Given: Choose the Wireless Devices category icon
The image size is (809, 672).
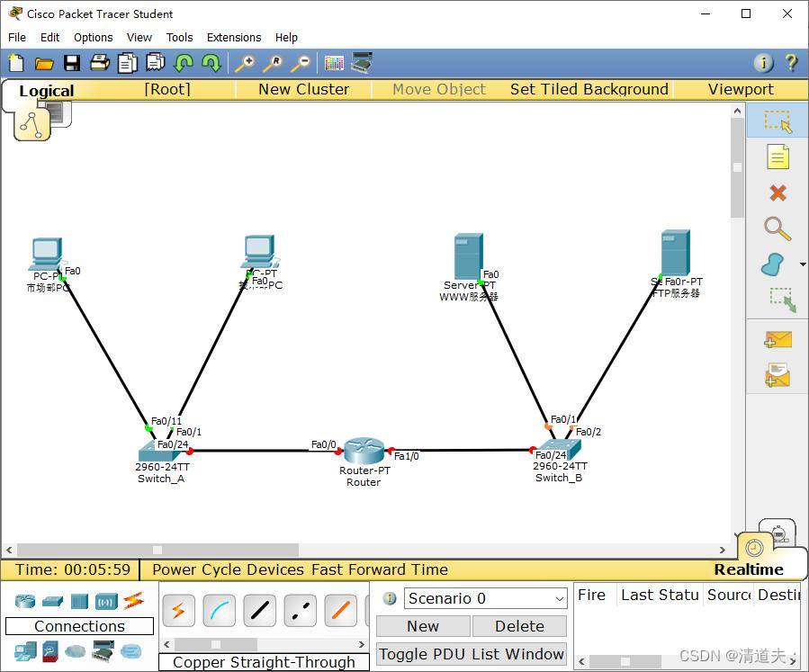Looking at the screenshot, I should [106, 601].
